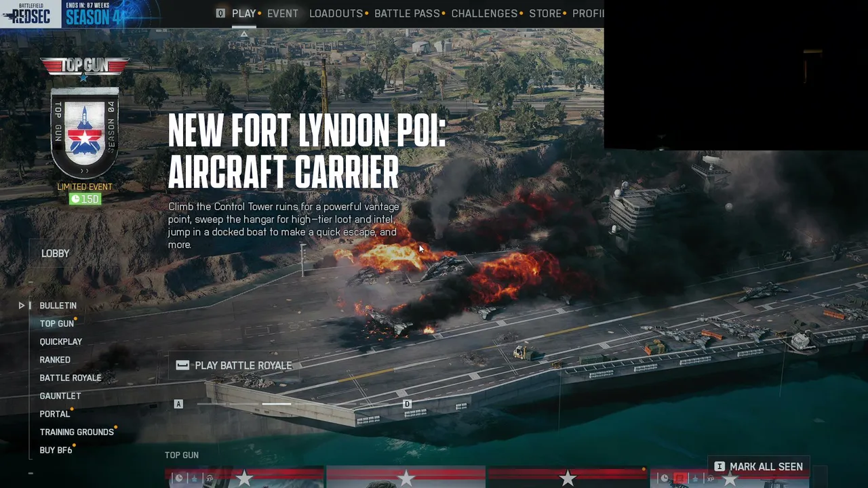This screenshot has width=868, height=488.
Task: Open the LOADOUTS tab
Action: point(336,14)
